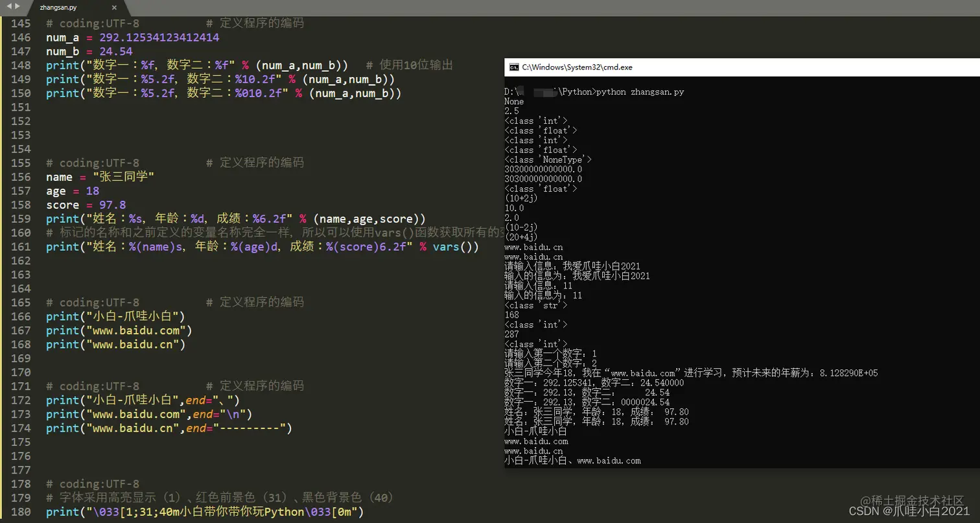The image size is (980, 523).
Task: Click the python zhangsan.py command in cmd
Action: tap(640, 92)
